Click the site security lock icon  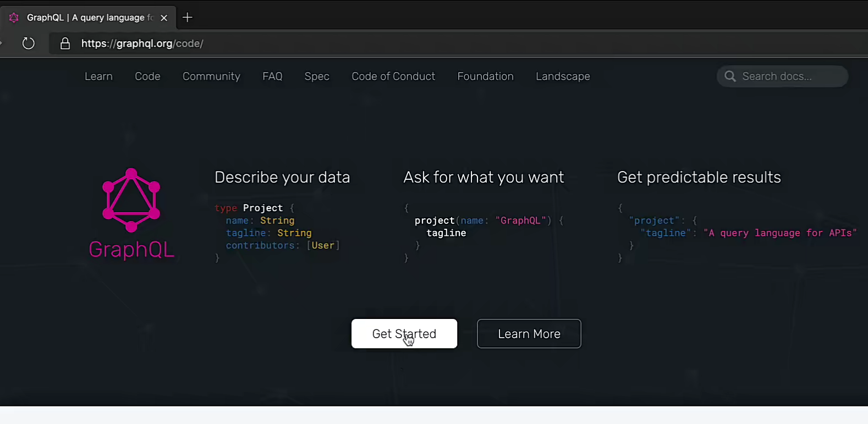65,43
